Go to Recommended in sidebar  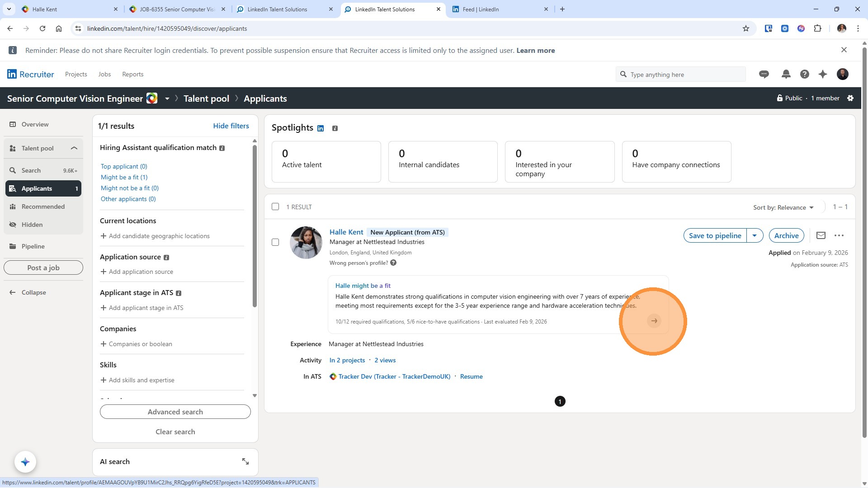(43, 206)
